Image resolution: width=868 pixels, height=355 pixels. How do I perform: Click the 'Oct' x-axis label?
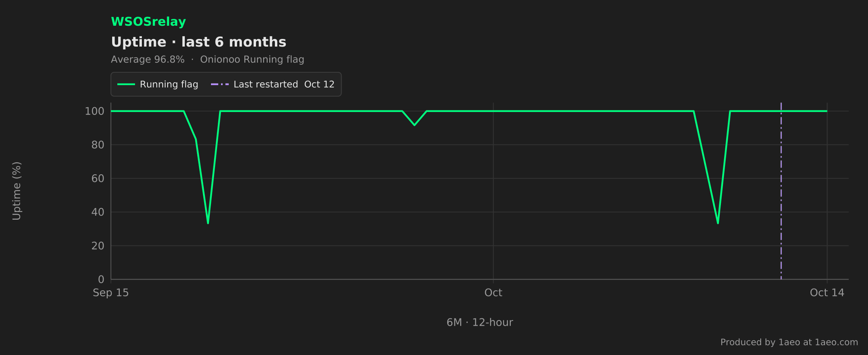(x=493, y=293)
